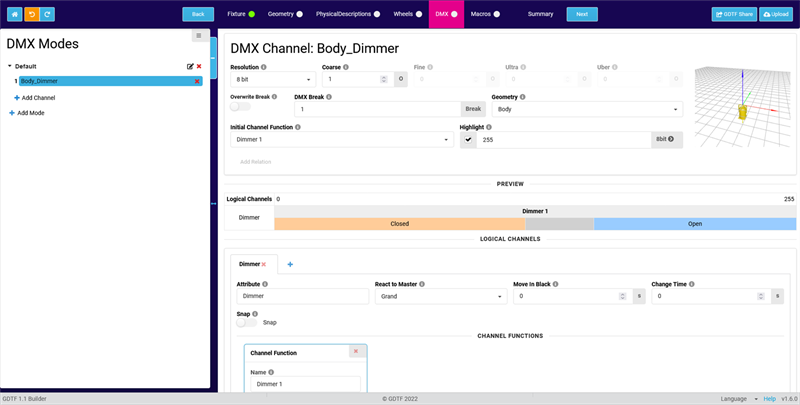Close the Channel Function card

356,351
